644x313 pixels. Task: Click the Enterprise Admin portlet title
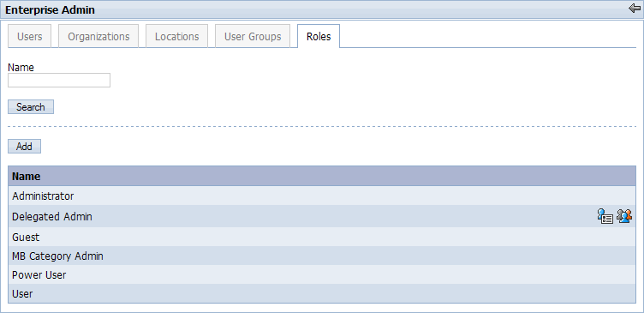pyautogui.click(x=50, y=10)
